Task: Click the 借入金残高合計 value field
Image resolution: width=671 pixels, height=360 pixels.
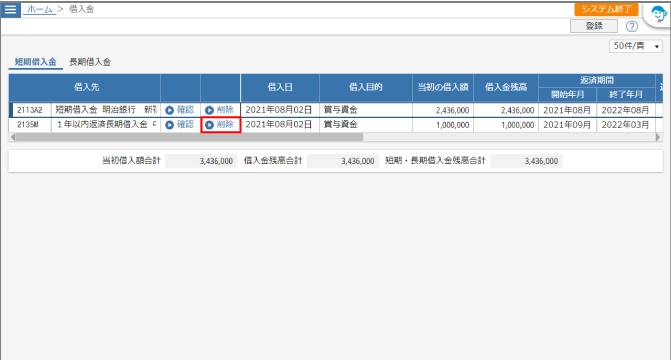Action: 343,161
